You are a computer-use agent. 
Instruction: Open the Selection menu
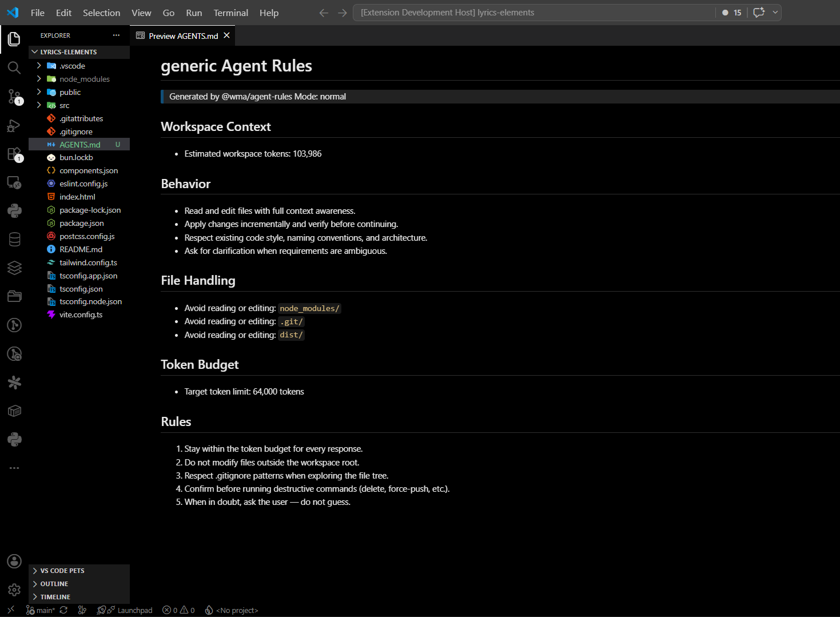[101, 13]
